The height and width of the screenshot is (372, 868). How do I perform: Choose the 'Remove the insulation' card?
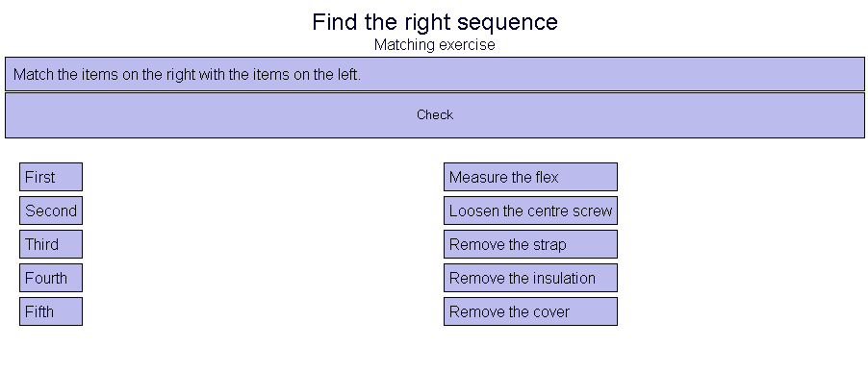tap(530, 278)
